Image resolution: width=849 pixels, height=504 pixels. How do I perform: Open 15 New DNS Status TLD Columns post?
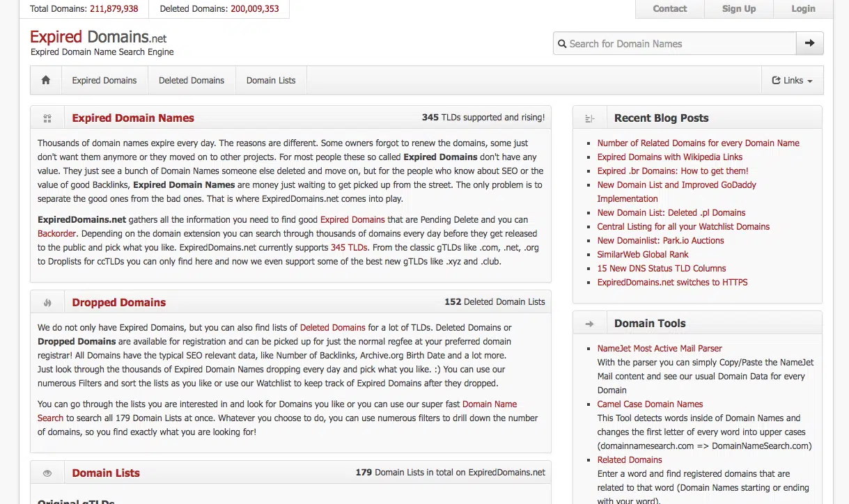662,268
